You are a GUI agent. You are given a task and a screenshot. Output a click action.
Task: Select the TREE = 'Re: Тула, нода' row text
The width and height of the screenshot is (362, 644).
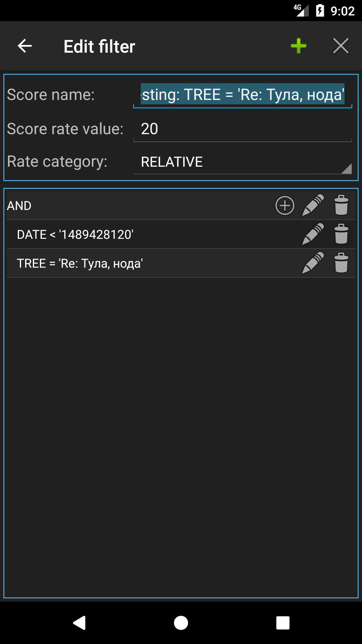tap(80, 264)
